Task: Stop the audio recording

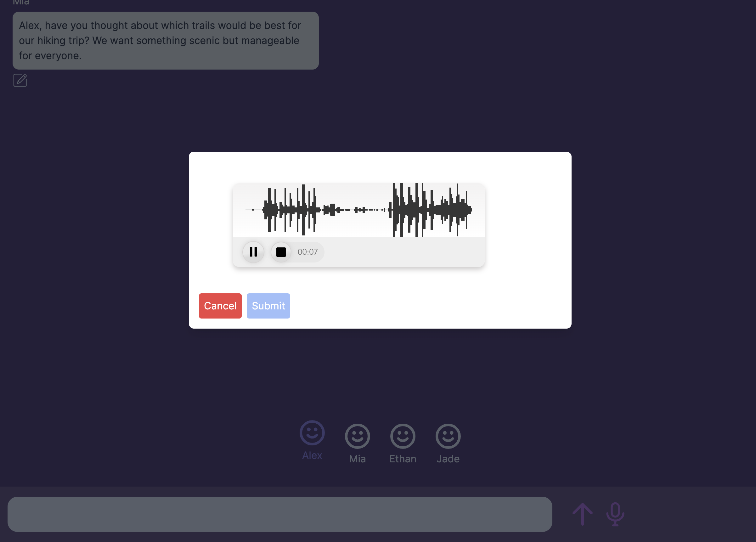Action: click(x=281, y=252)
